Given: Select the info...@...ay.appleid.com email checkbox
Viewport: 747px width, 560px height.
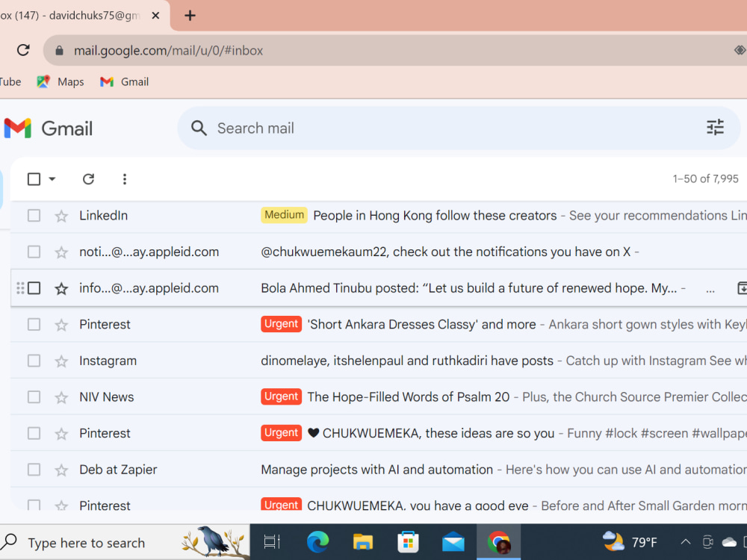Looking at the screenshot, I should coord(34,288).
